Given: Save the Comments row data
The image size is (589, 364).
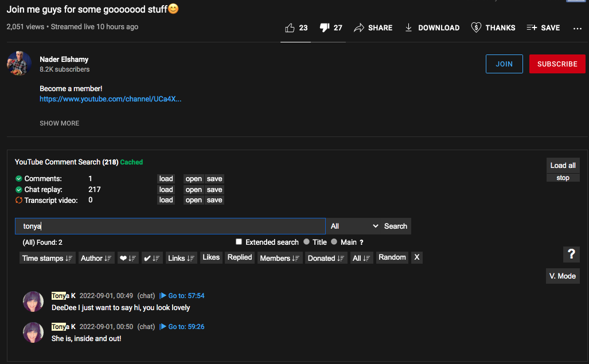Looking at the screenshot, I should 214,179.
